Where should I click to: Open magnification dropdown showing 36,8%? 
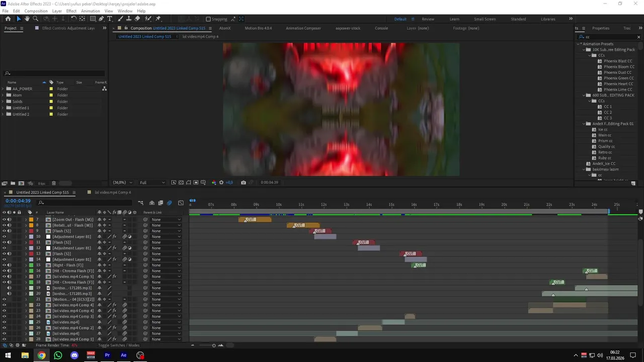click(x=122, y=183)
